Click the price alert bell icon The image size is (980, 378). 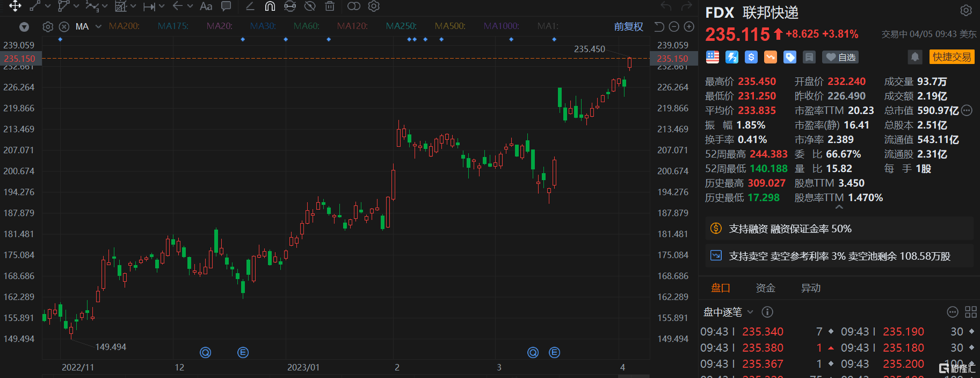(914, 57)
